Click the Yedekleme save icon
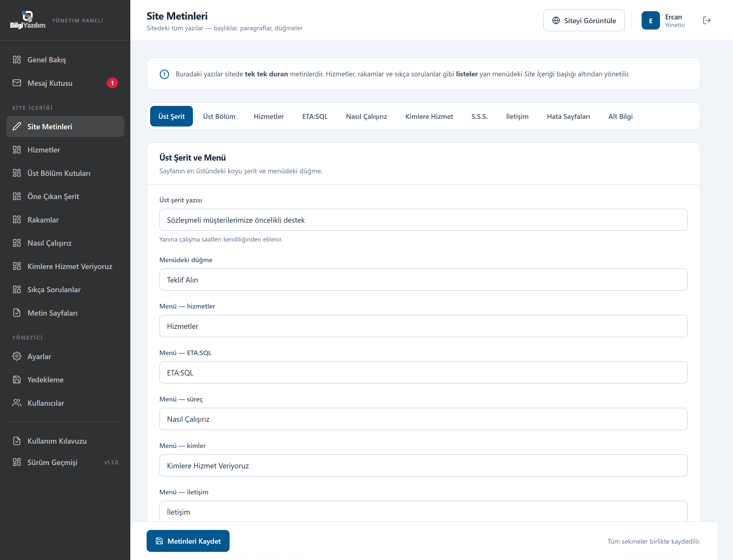The width and height of the screenshot is (733, 560). tap(17, 380)
